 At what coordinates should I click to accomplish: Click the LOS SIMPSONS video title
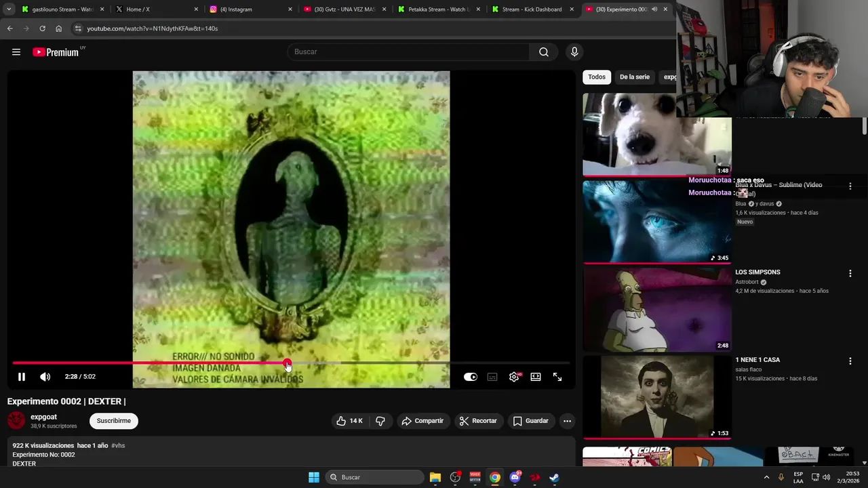(757, 272)
